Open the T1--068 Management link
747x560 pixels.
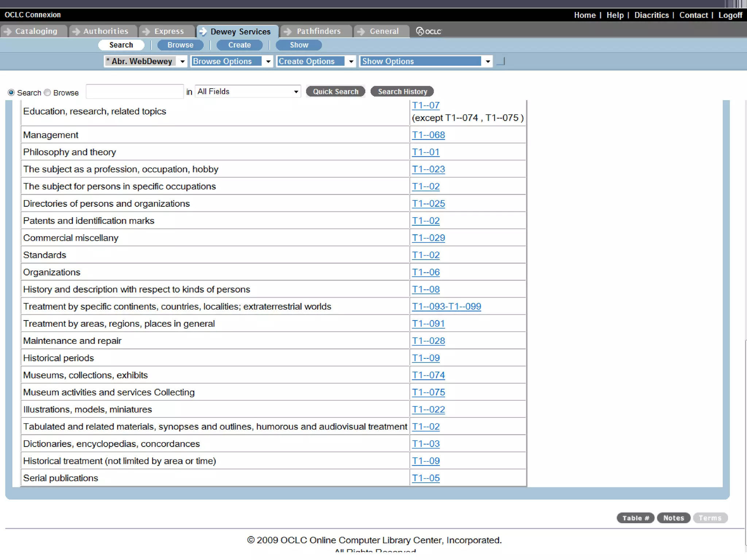pos(428,135)
